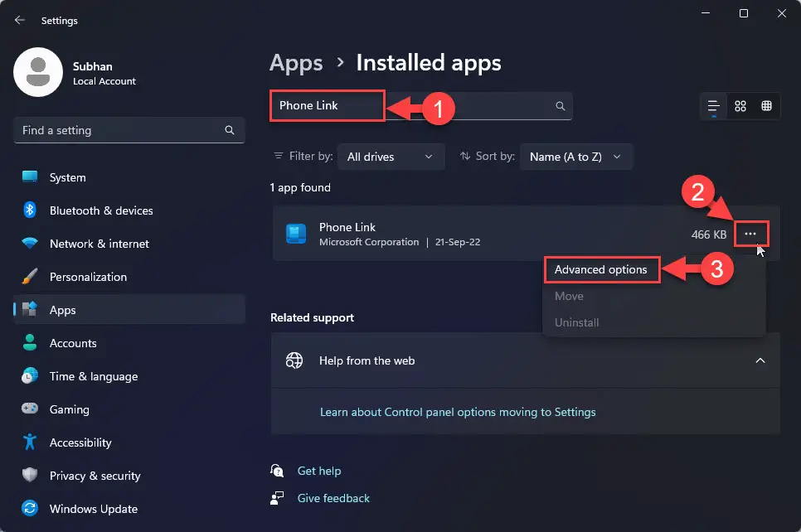Open Accessibility settings
Viewport: 801px width, 532px height.
point(129,443)
